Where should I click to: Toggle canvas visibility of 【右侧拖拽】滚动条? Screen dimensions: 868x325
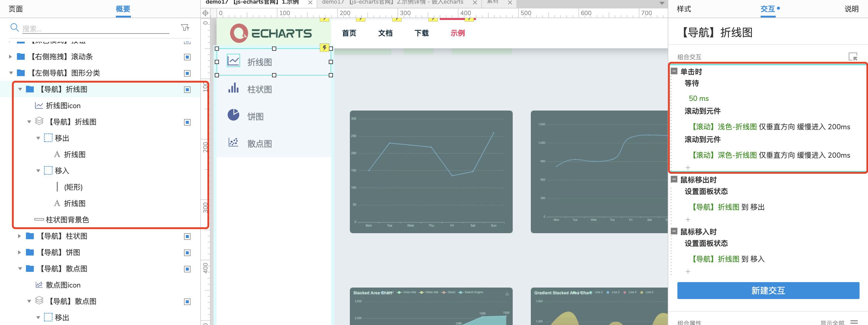click(187, 57)
